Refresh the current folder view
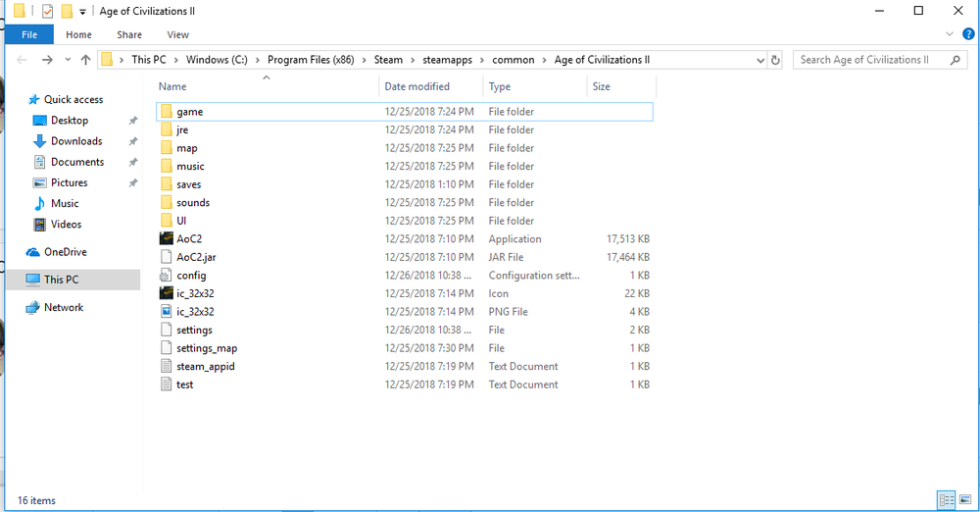 coord(775,60)
